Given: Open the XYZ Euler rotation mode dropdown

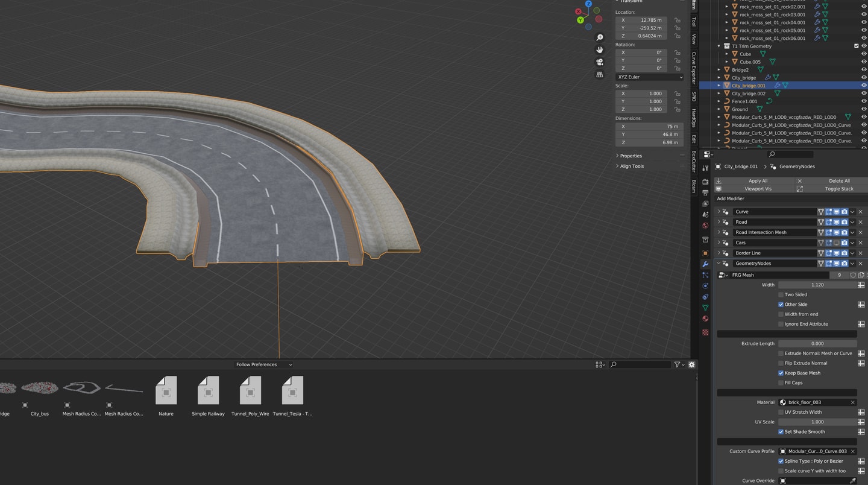Looking at the screenshot, I should pyautogui.click(x=650, y=77).
